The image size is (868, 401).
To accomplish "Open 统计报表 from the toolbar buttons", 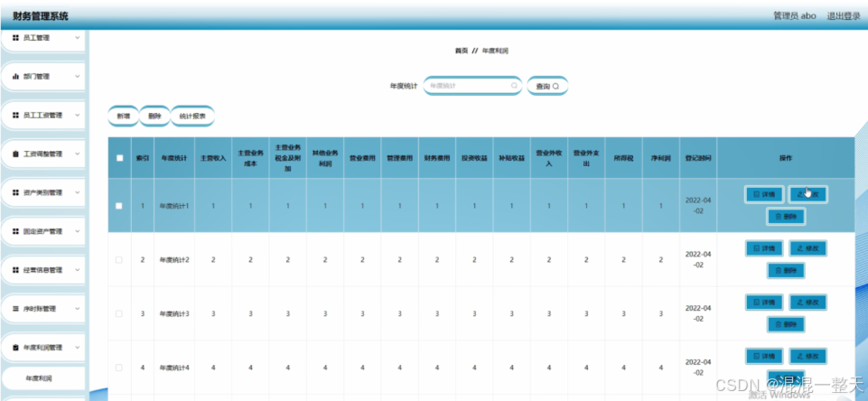I will point(192,117).
